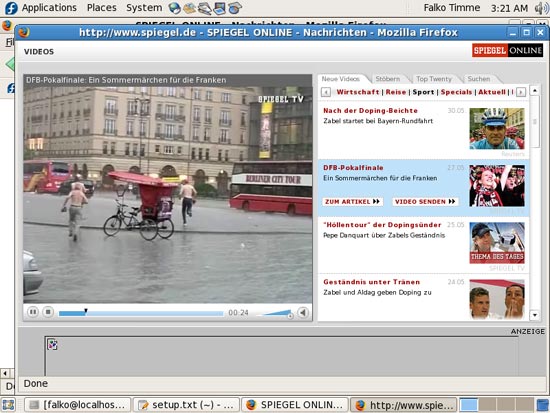Click the third launcher icon in the top panel

click(x=204, y=8)
